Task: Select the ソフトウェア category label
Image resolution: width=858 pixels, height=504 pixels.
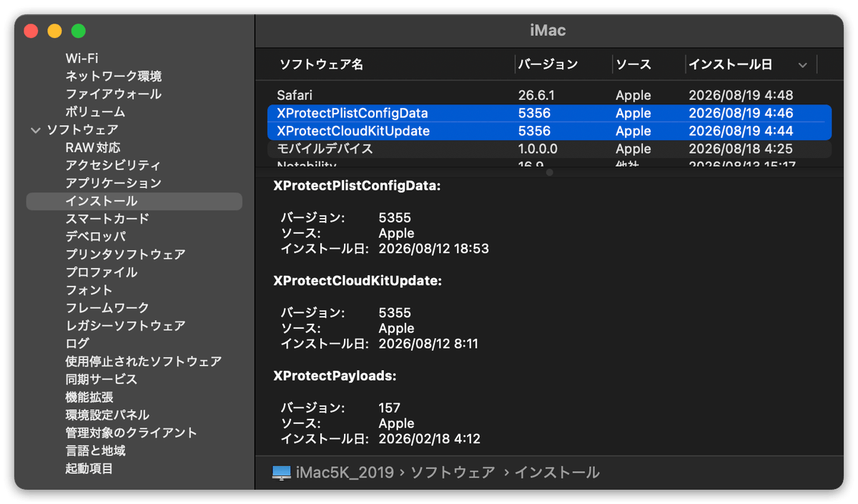Action: pyautogui.click(x=82, y=130)
